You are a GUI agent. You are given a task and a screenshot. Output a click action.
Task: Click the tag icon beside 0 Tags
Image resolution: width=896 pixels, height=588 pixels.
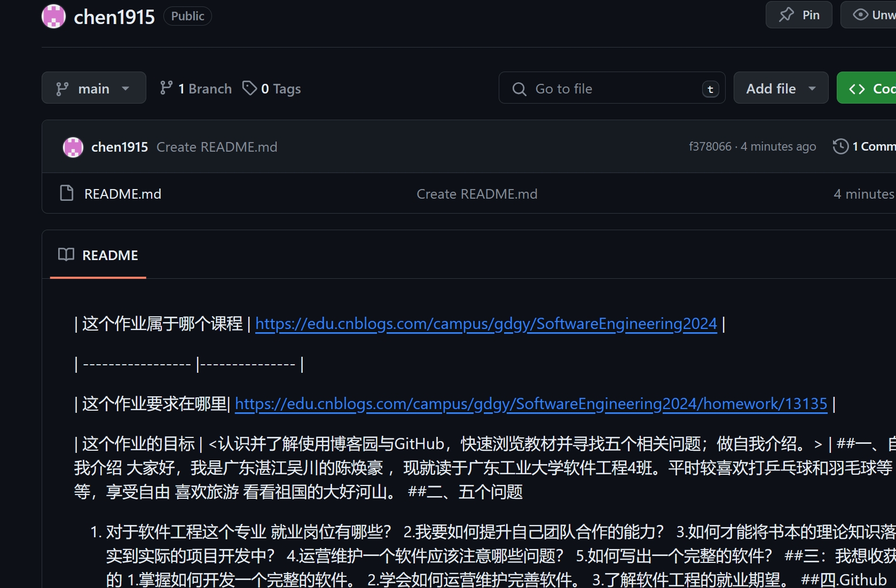(249, 88)
